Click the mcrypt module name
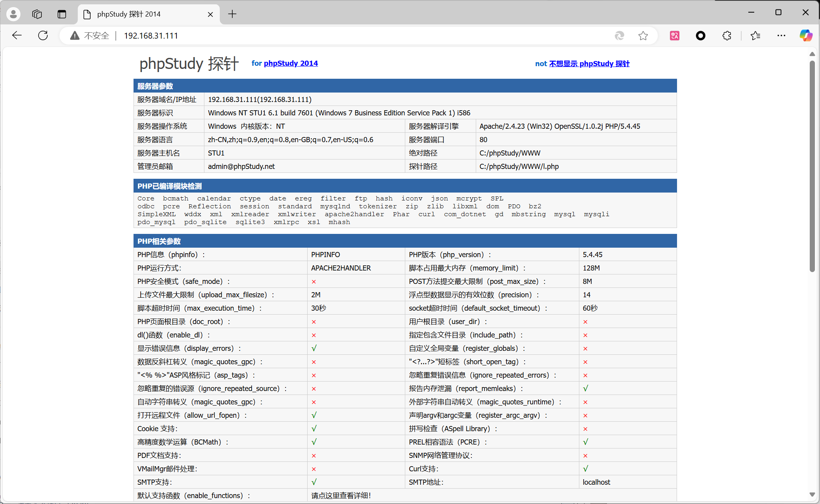 coord(469,198)
